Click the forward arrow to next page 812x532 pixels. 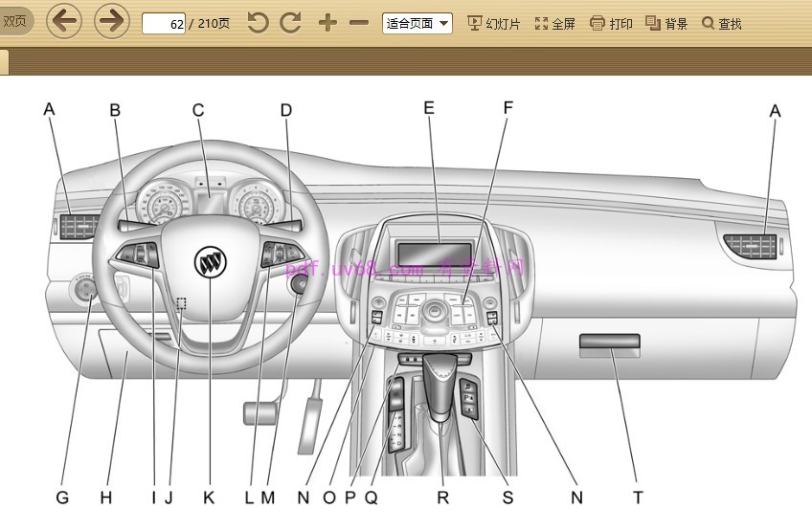(112, 22)
